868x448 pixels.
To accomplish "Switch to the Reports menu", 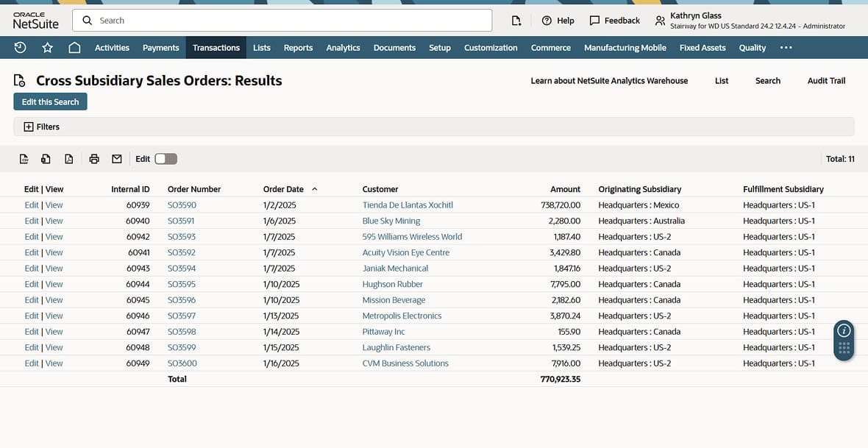I will coord(298,47).
